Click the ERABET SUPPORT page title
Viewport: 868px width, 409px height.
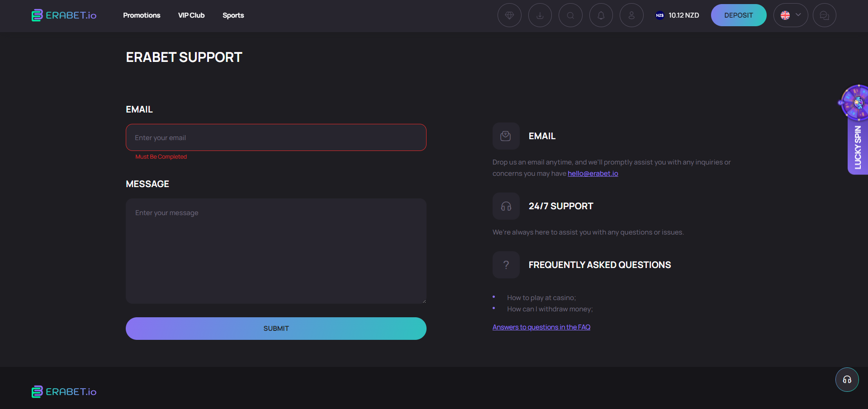coord(184,57)
